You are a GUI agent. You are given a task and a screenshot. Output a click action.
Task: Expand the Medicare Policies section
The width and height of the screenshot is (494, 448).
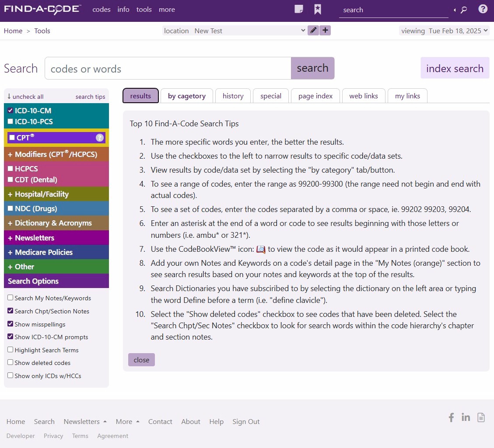click(x=56, y=252)
